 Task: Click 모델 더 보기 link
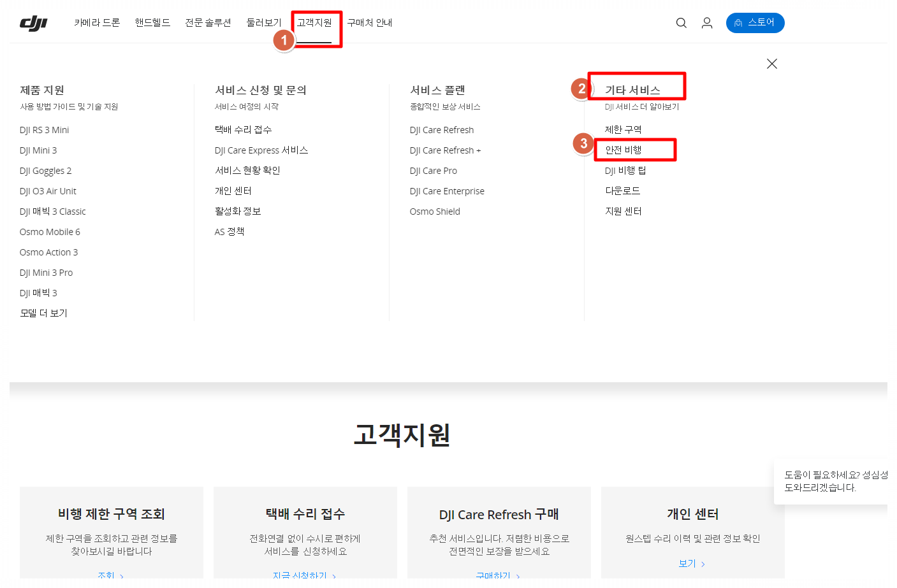[x=43, y=313]
